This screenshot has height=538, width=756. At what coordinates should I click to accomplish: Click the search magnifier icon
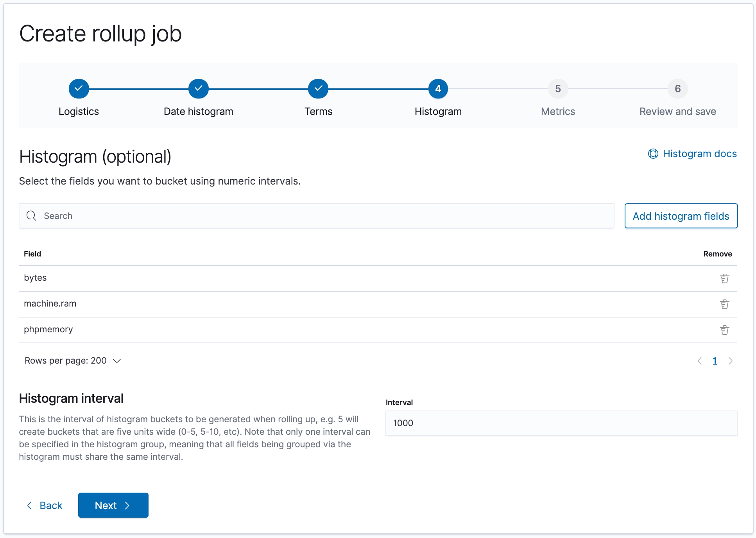click(31, 216)
